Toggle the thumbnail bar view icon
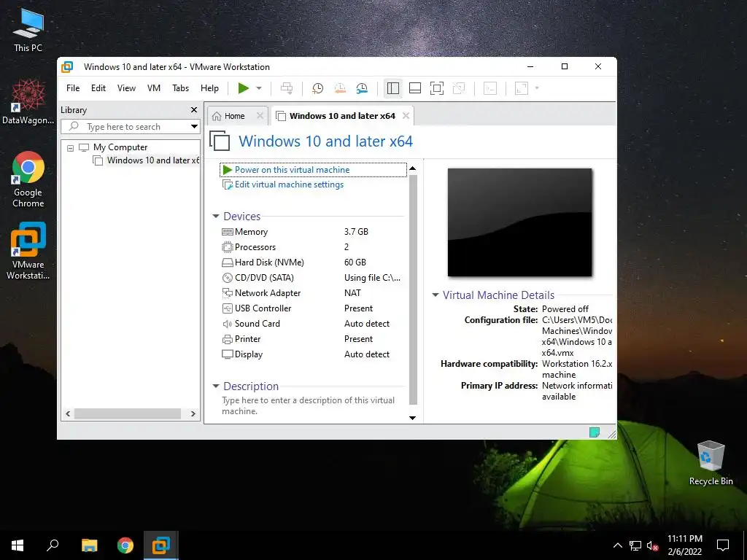747x560 pixels. pyautogui.click(x=415, y=88)
